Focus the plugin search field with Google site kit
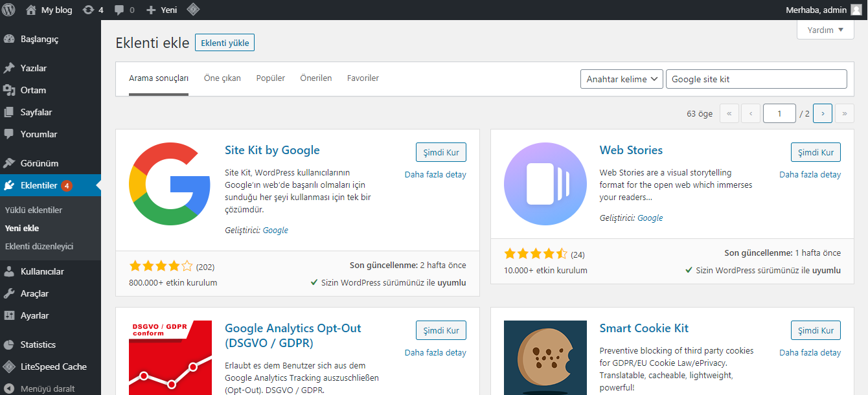This screenshot has height=395, width=868. pos(757,79)
